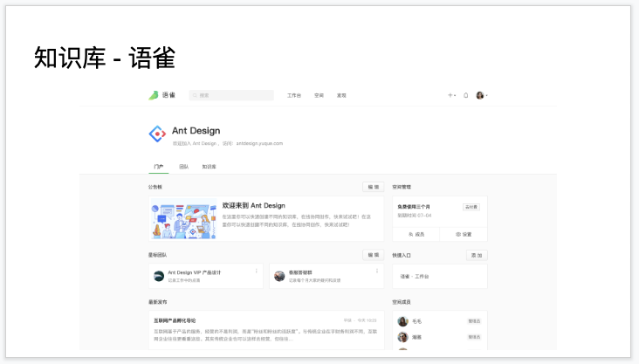Open more options on 客服答疑群 card
This screenshot has height=364, width=639.
pyautogui.click(x=377, y=271)
